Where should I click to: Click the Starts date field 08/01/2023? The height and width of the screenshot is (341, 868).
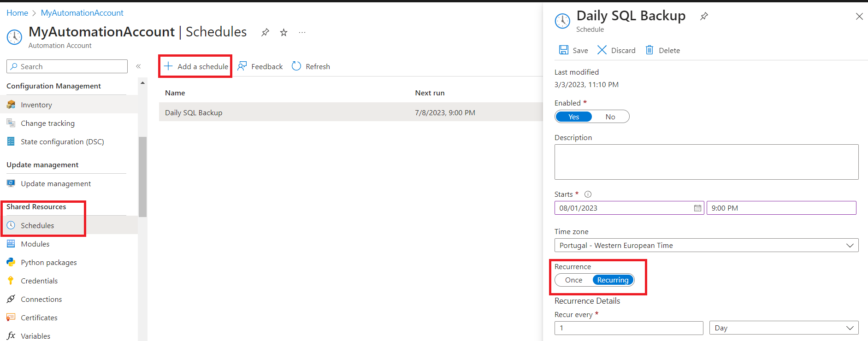click(x=629, y=208)
